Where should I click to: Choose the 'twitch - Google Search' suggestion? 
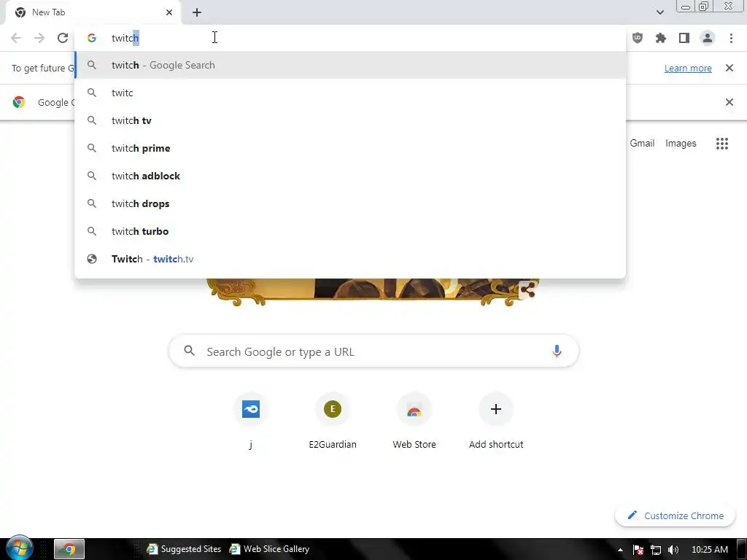tap(350, 65)
